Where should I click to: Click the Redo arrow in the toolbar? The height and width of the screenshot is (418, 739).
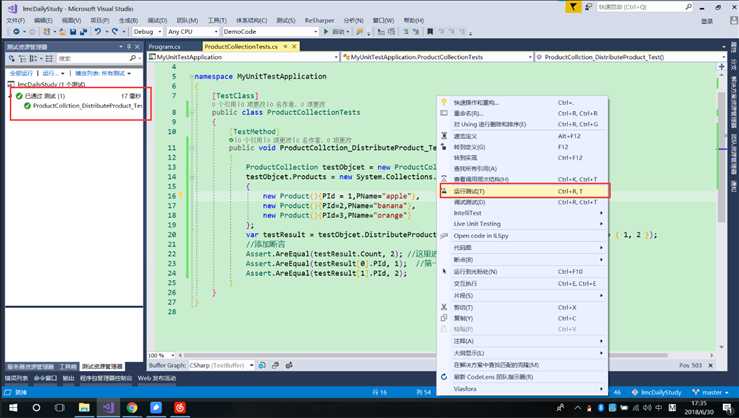pos(115,32)
